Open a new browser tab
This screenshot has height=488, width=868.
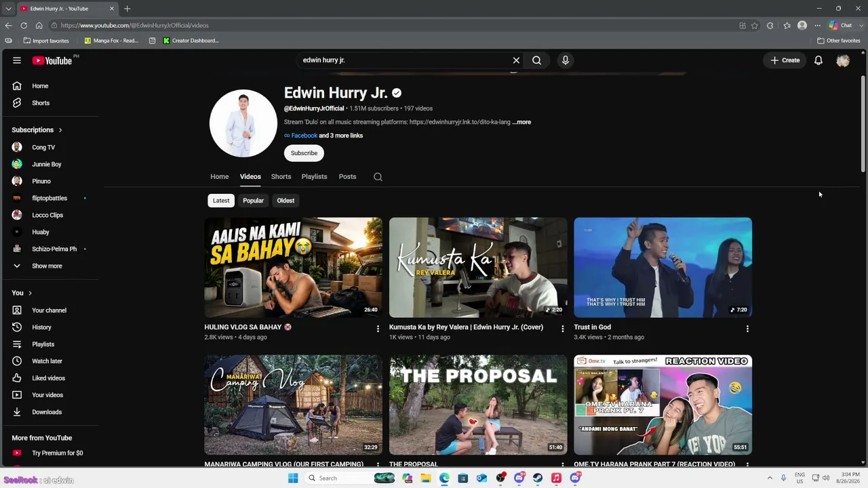point(127,9)
